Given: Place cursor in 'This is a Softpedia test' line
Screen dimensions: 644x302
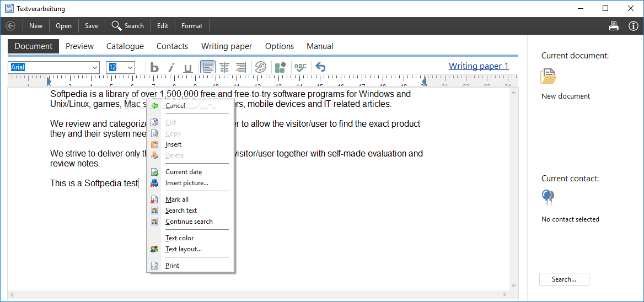Looking at the screenshot, I should point(94,184).
